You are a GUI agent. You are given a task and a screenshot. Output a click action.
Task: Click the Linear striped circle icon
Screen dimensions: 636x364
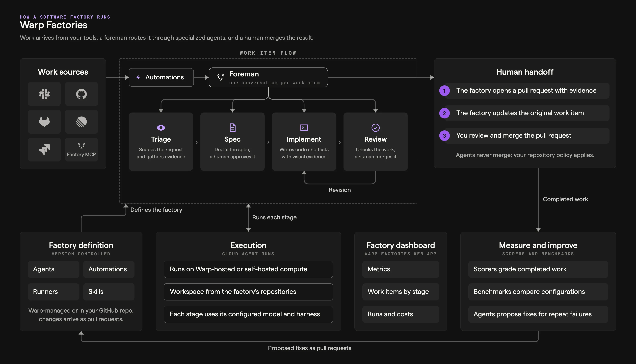point(81,122)
